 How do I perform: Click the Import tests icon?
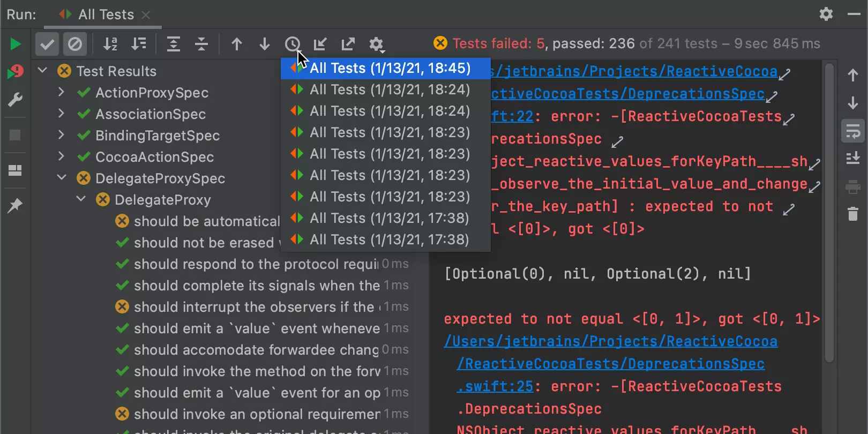320,44
